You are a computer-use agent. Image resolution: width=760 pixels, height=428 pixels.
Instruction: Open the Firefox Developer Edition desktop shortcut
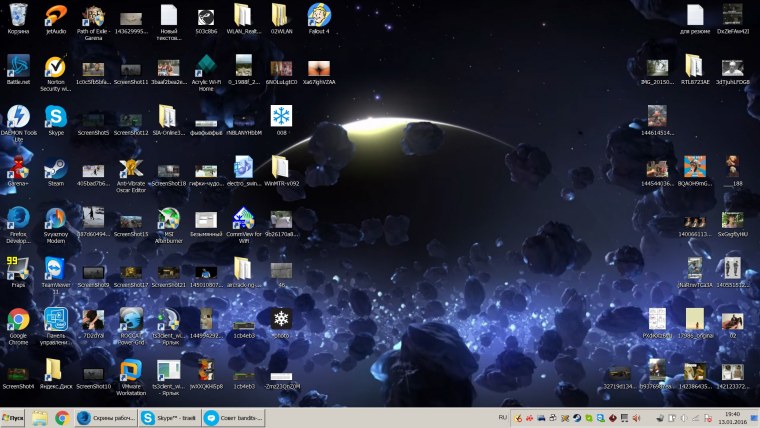[x=18, y=225]
